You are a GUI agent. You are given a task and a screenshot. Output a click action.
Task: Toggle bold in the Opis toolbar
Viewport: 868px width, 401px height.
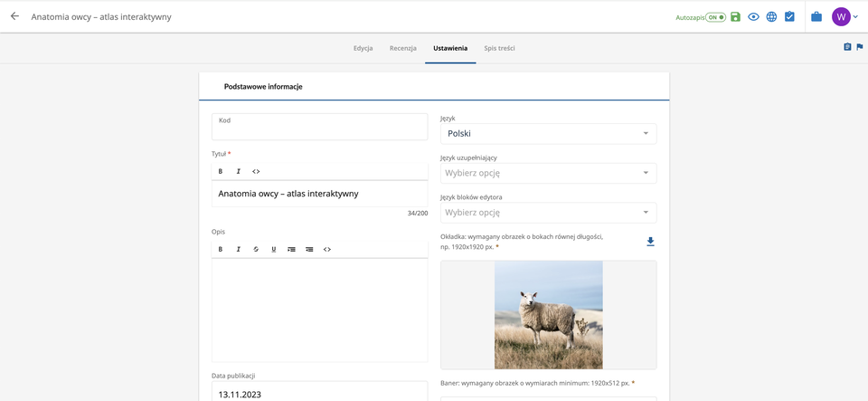click(x=221, y=249)
